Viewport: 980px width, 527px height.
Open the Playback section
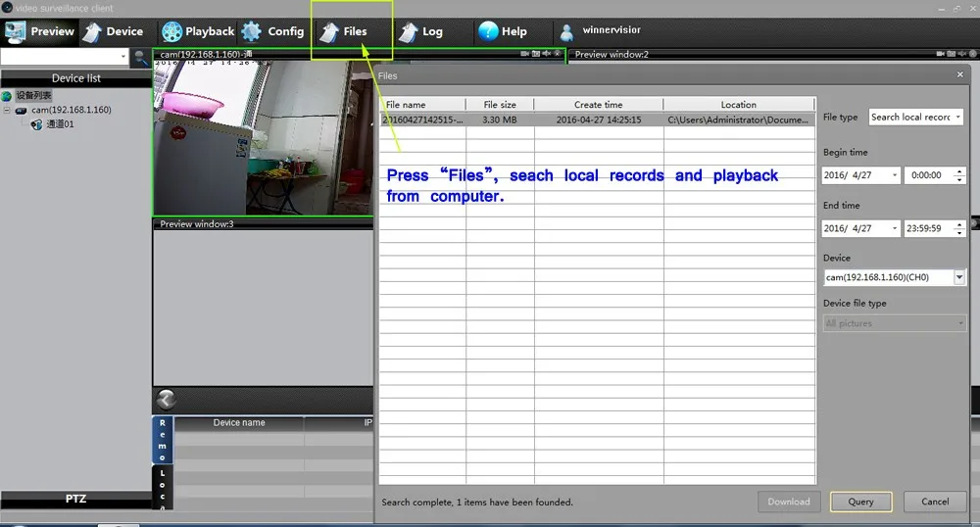[198, 31]
